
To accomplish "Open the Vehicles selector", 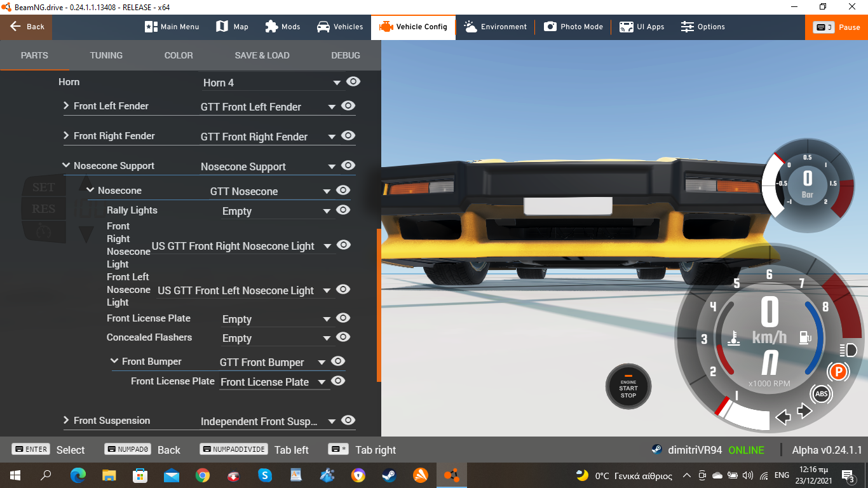I will pyautogui.click(x=340, y=27).
